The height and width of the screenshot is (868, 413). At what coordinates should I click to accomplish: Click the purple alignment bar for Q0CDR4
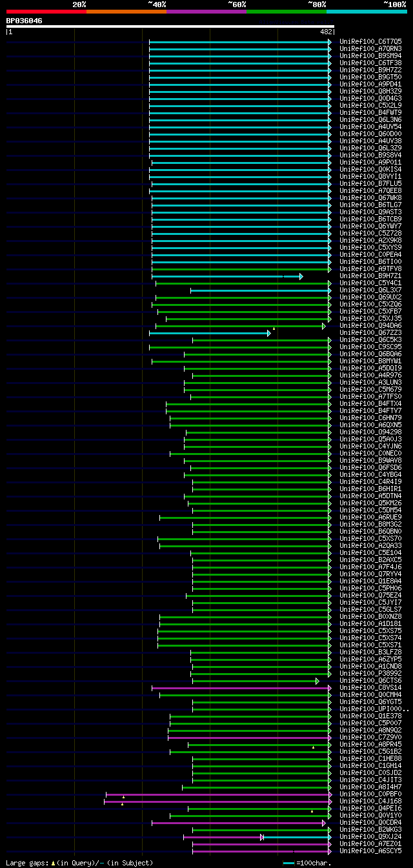point(239,823)
